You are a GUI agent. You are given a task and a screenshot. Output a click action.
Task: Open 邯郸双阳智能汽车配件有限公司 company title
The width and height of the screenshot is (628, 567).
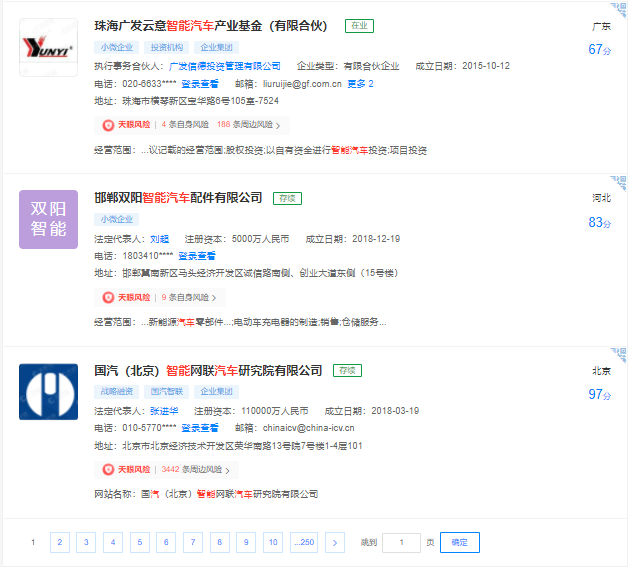(178, 198)
